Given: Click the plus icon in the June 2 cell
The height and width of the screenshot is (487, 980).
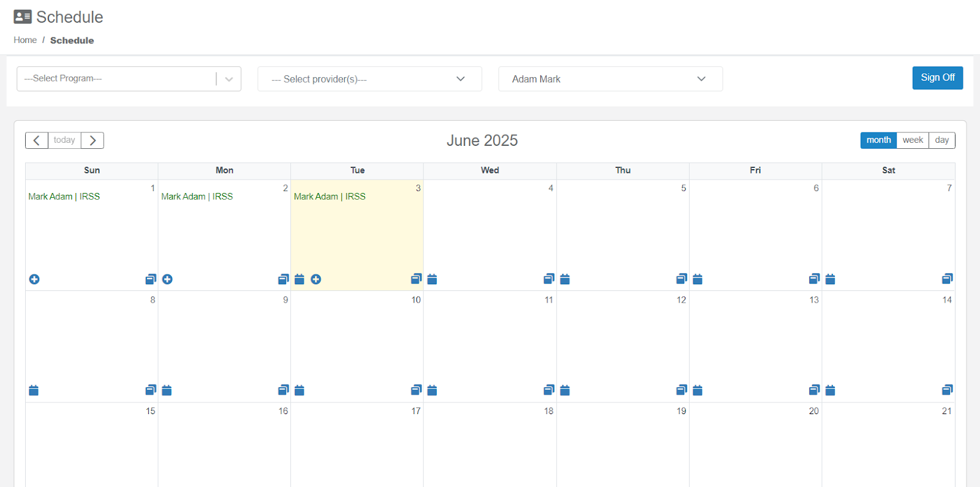Looking at the screenshot, I should pyautogui.click(x=167, y=279).
